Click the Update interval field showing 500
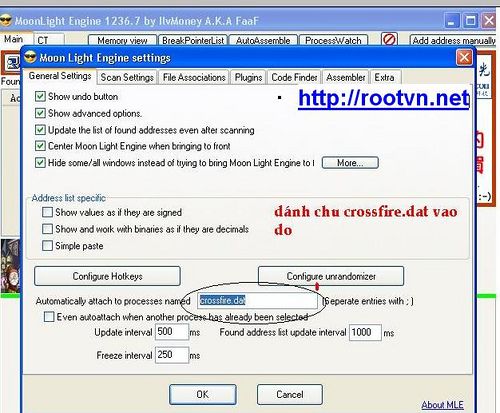This screenshot has width=500, height=413. [172, 332]
